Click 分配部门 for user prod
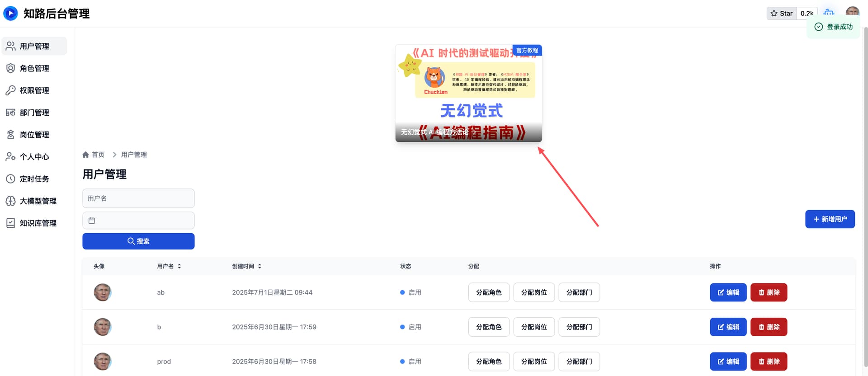The width and height of the screenshot is (868, 376). coord(579,362)
